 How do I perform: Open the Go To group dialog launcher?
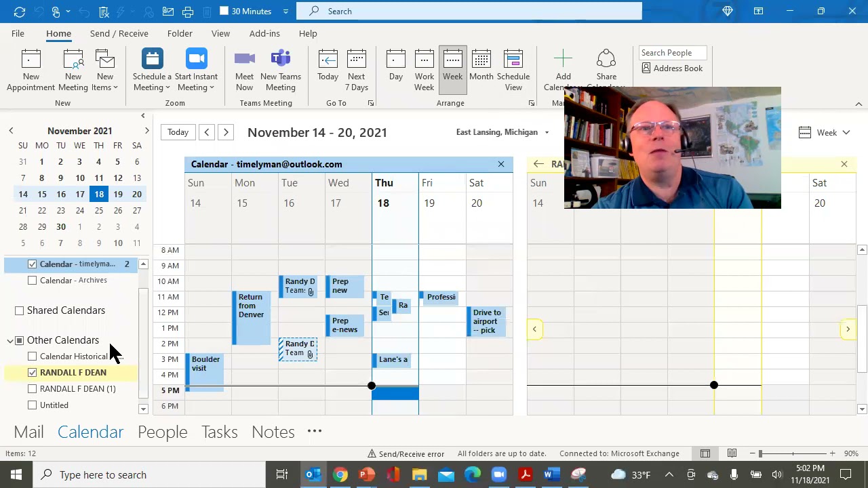[x=370, y=103]
